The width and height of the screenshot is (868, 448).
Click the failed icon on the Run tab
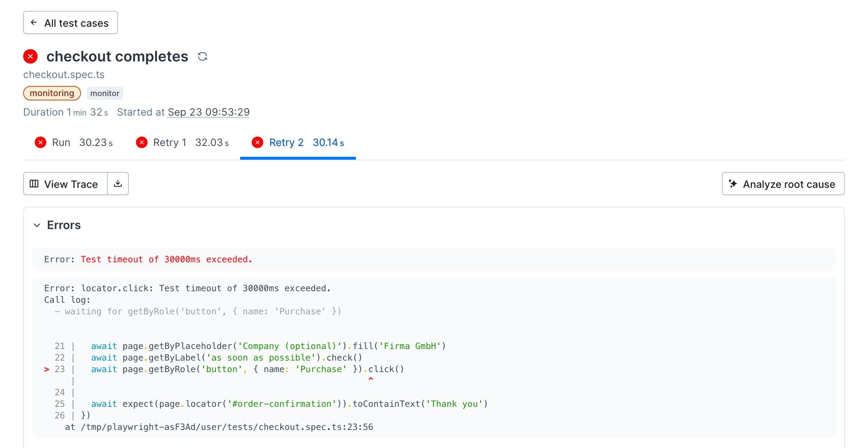[41, 142]
